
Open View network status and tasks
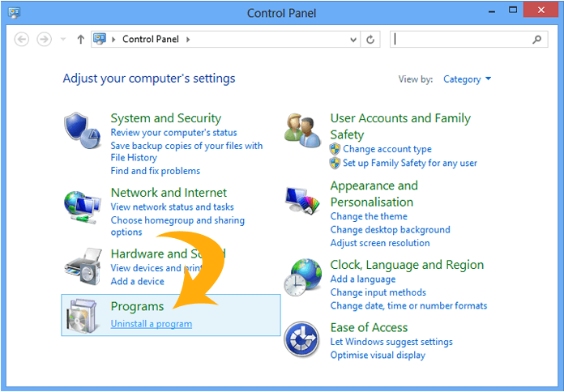[x=173, y=207]
